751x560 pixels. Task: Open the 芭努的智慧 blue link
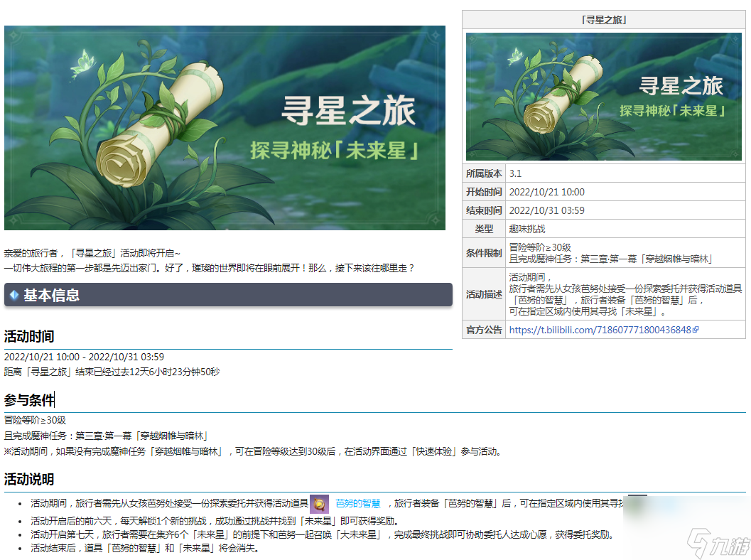[x=357, y=504]
